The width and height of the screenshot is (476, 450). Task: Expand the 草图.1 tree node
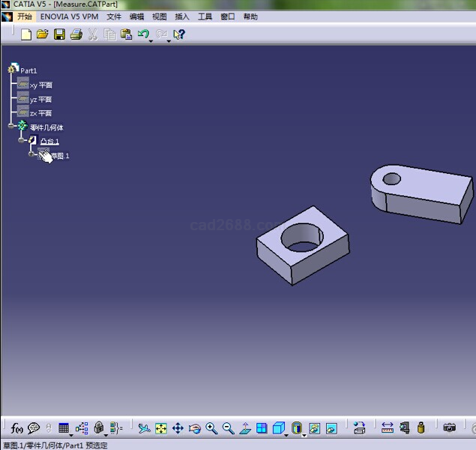point(31,155)
